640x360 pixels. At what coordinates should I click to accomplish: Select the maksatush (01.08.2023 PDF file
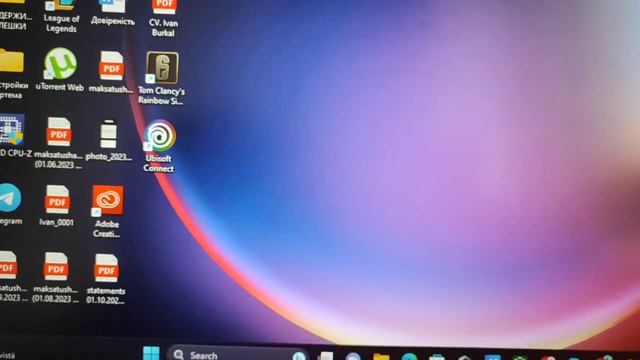pos(56,277)
